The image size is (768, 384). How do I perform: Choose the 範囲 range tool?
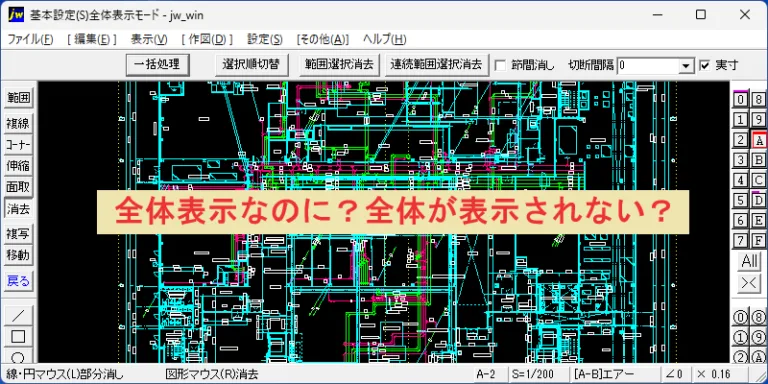[18, 97]
